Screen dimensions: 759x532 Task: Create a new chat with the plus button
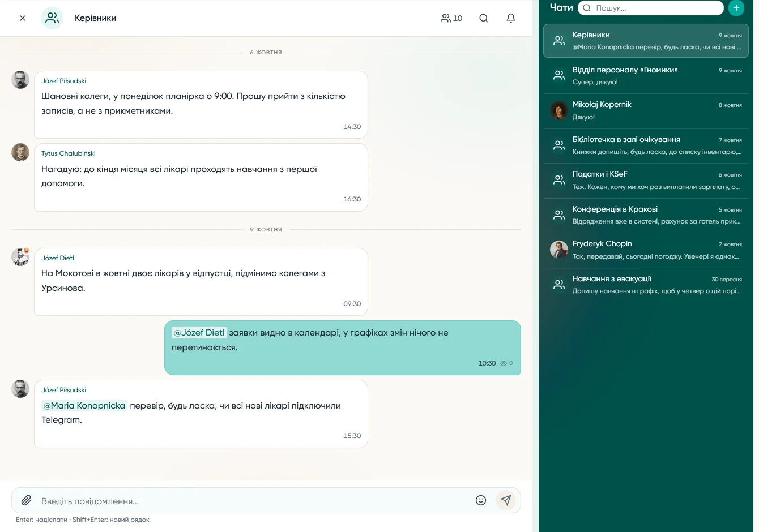[736, 8]
